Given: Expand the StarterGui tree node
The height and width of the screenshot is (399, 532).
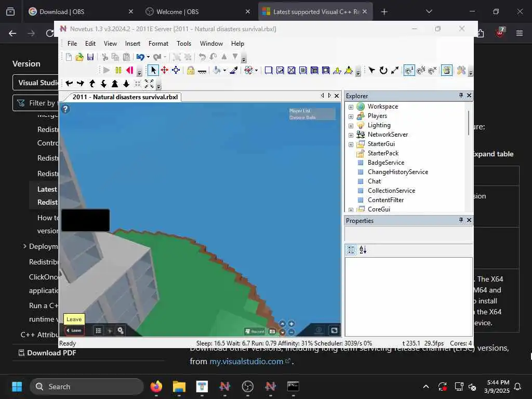Looking at the screenshot, I should pyautogui.click(x=351, y=144).
